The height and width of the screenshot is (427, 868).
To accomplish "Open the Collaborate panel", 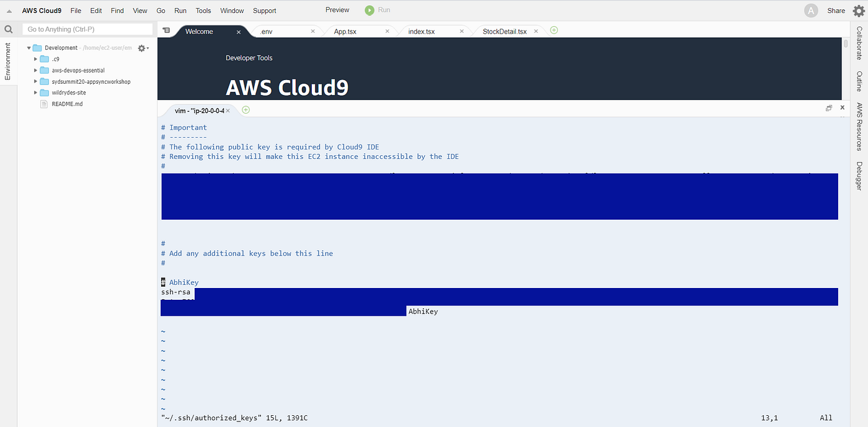I will click(x=859, y=42).
